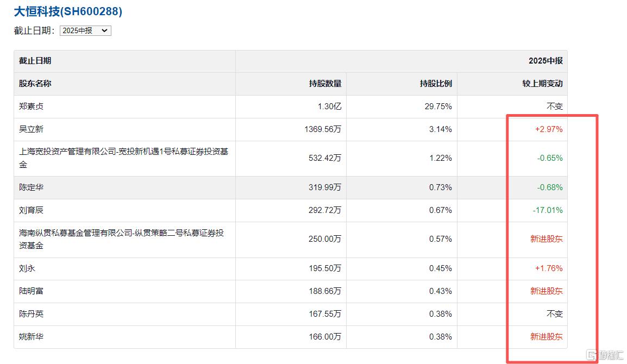
Task: Click shareholder name 陆明富
Action: (x=31, y=291)
